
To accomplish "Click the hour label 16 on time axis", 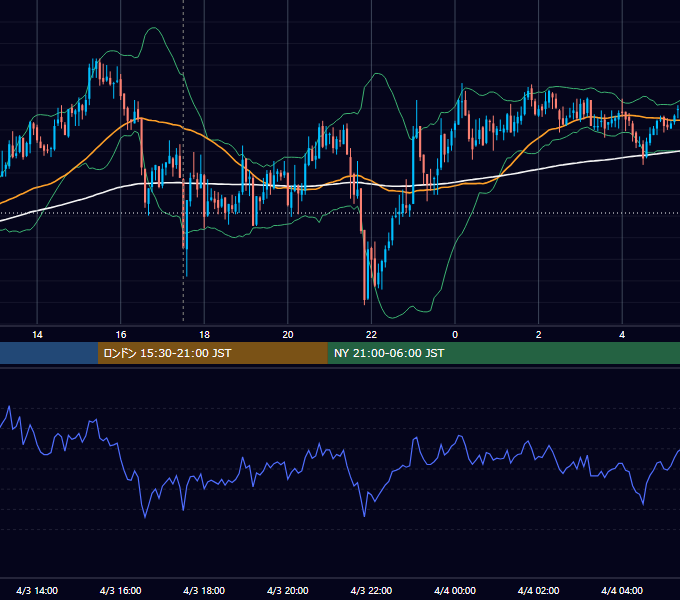I will [121, 335].
